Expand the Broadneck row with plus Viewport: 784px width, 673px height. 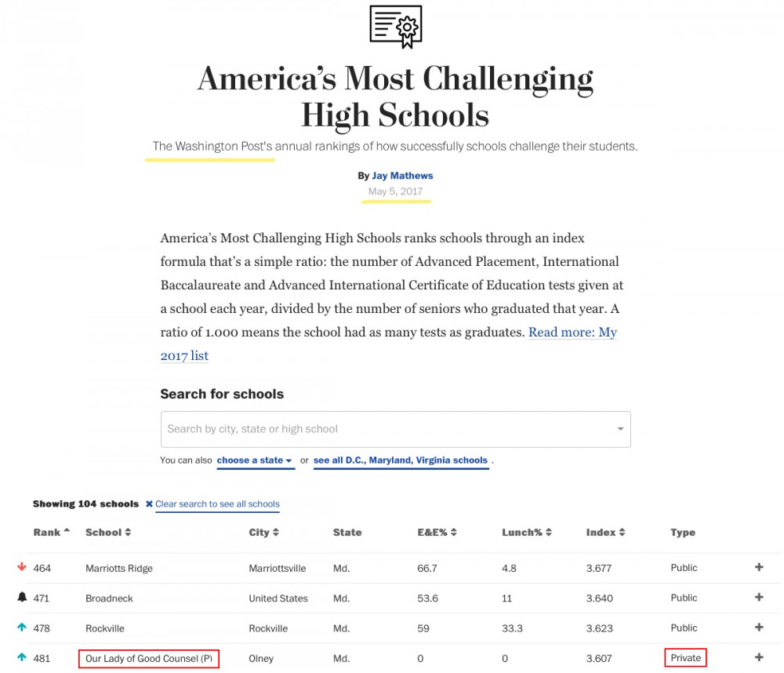pos(758,597)
